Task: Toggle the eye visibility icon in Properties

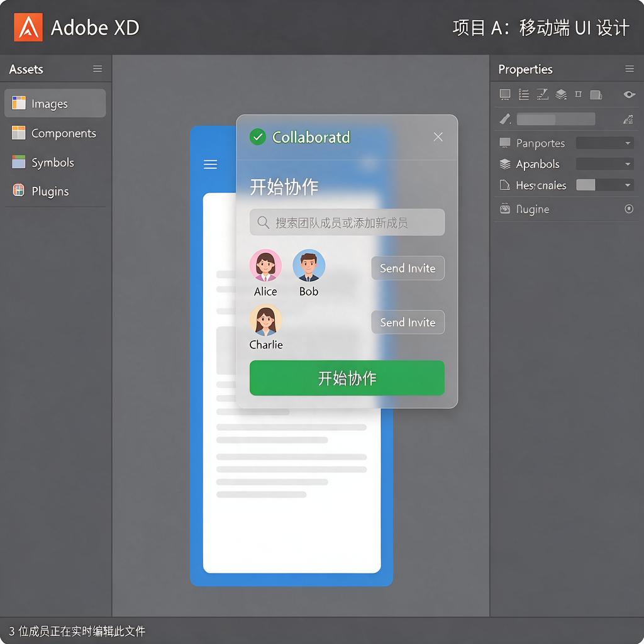Action: tap(629, 94)
